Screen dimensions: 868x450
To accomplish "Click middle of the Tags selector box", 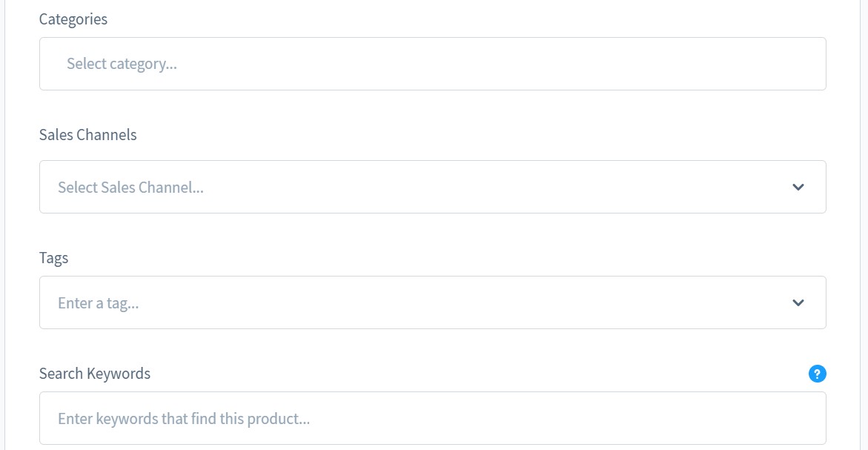I will 432,302.
